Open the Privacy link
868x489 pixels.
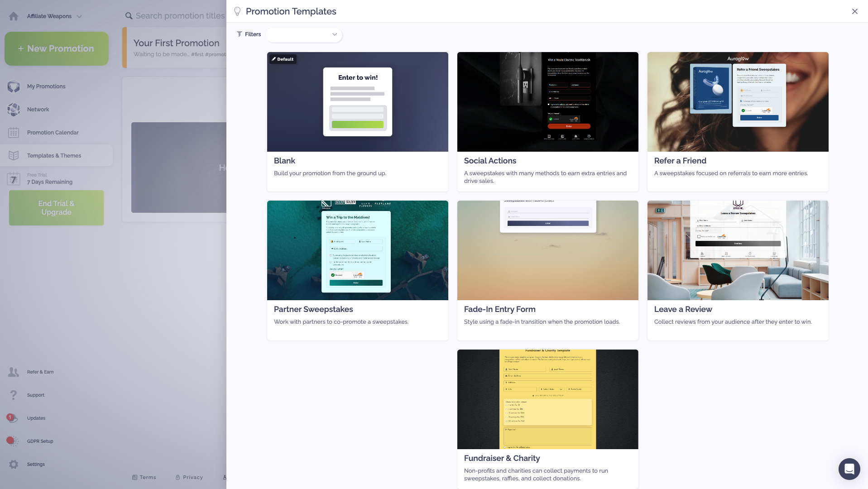[192, 477]
